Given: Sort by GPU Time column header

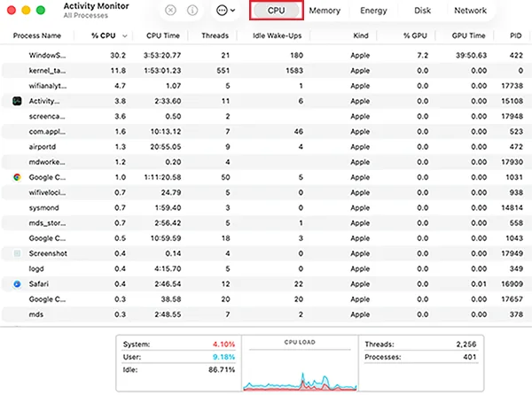Looking at the screenshot, I should pyautogui.click(x=468, y=35).
